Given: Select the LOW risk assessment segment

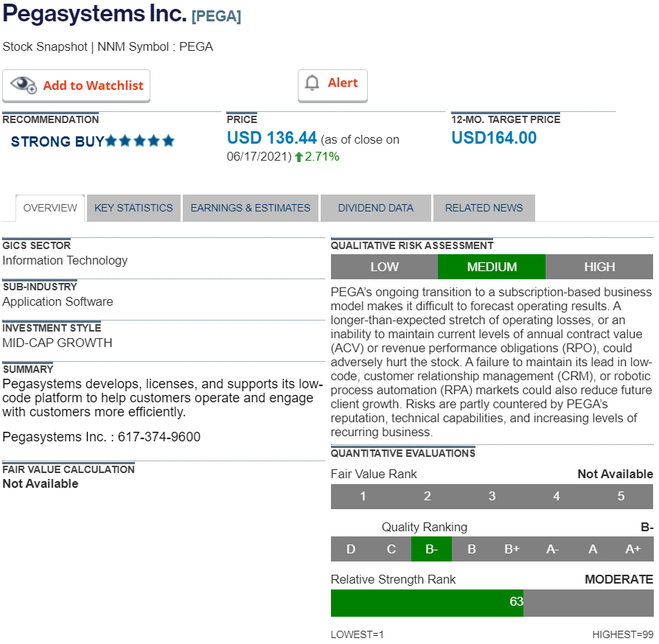Looking at the screenshot, I should (384, 267).
